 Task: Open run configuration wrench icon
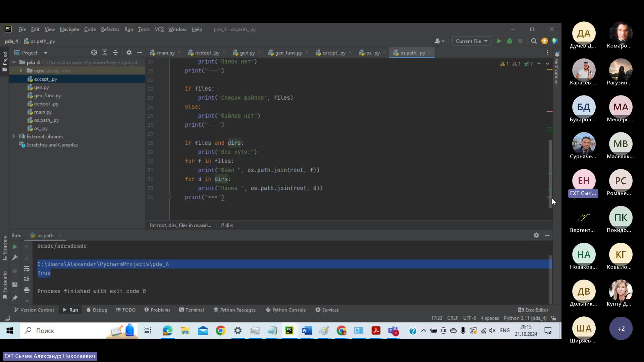pyautogui.click(x=15, y=257)
